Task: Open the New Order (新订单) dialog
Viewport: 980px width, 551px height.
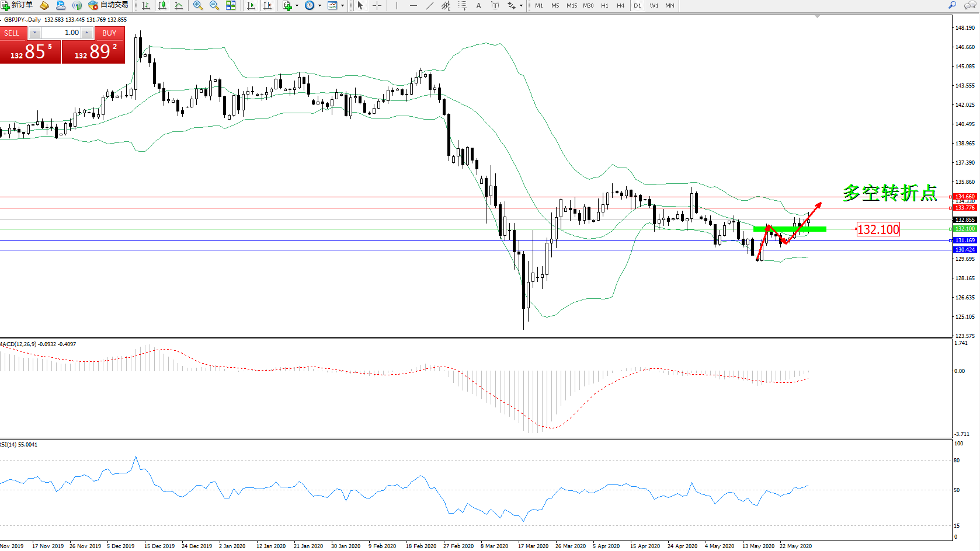Action: tap(17, 5)
